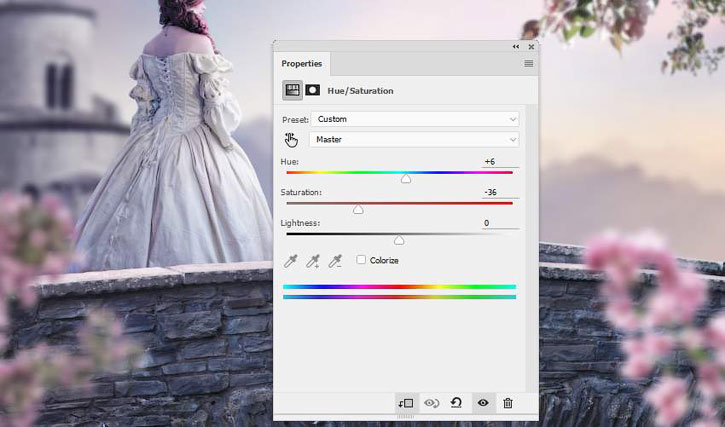Image resolution: width=725 pixels, height=427 pixels.
Task: Pick the subtract-from-sample eyedropper
Action: (x=335, y=261)
